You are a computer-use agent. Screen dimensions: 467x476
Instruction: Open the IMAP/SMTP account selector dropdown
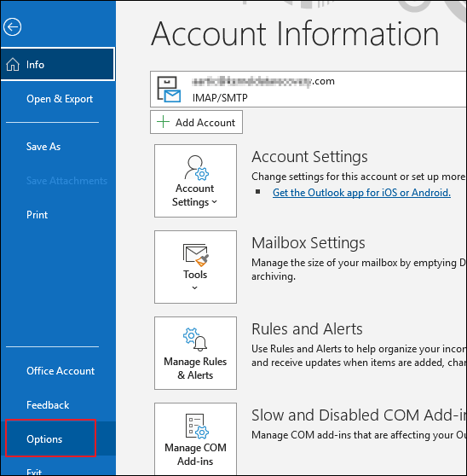pos(308,90)
